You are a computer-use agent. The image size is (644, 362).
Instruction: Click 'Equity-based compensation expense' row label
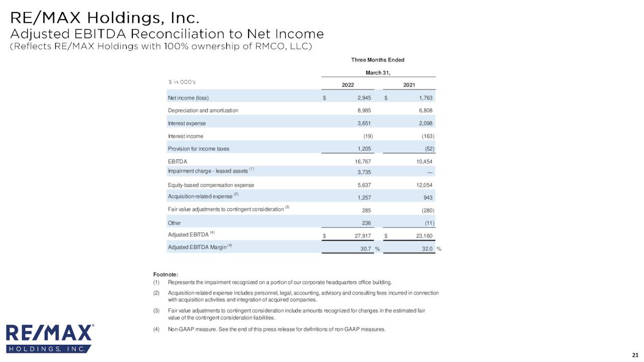(x=211, y=185)
